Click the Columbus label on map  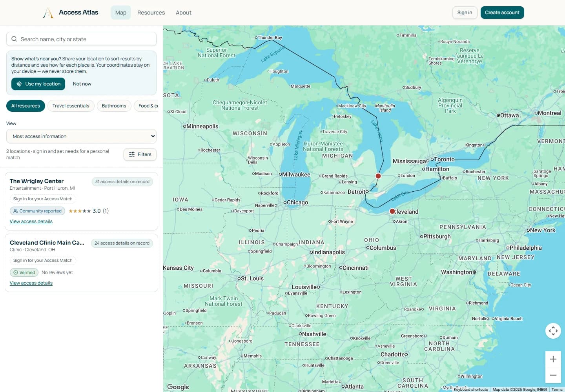383,248
